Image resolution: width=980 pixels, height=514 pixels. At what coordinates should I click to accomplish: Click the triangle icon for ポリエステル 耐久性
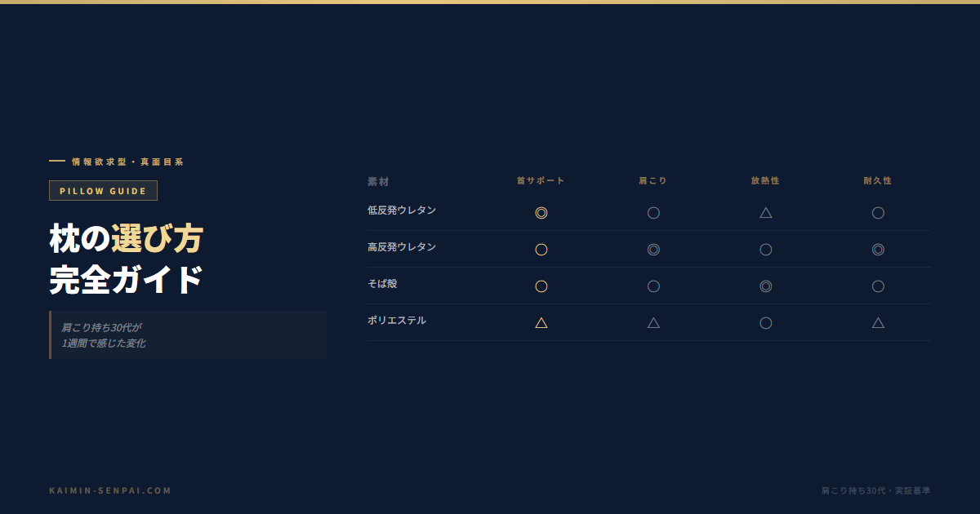click(x=878, y=323)
